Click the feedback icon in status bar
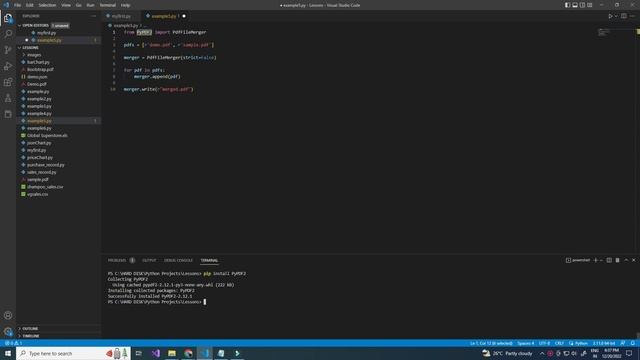Screen dimensions: 640x360 (623, 343)
